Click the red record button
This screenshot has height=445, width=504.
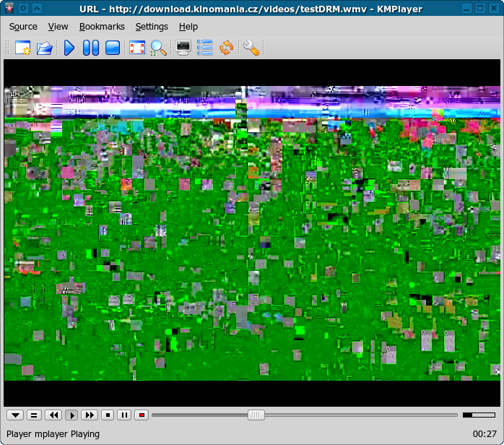point(142,415)
